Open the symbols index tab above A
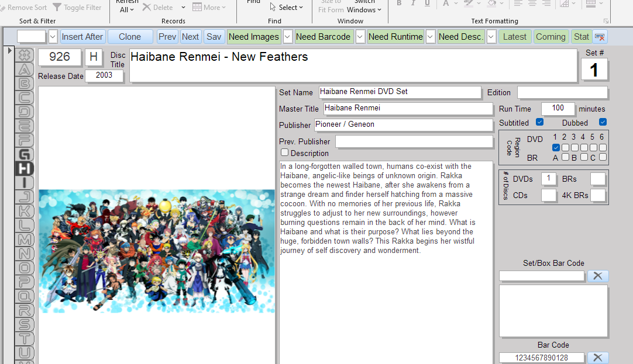Screen dimensions: 633x364 (25, 56)
